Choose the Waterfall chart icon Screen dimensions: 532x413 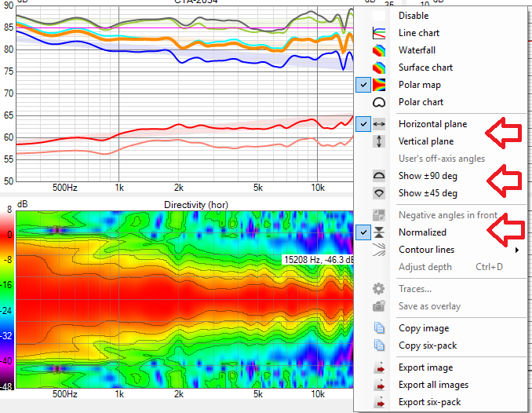379,50
